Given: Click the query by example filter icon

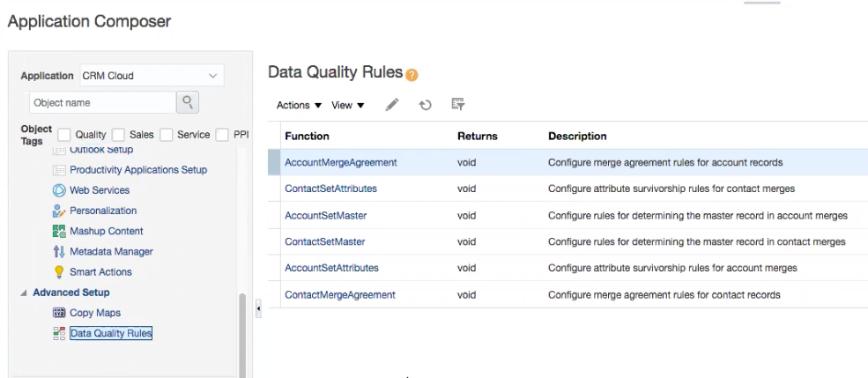Looking at the screenshot, I should (x=457, y=104).
